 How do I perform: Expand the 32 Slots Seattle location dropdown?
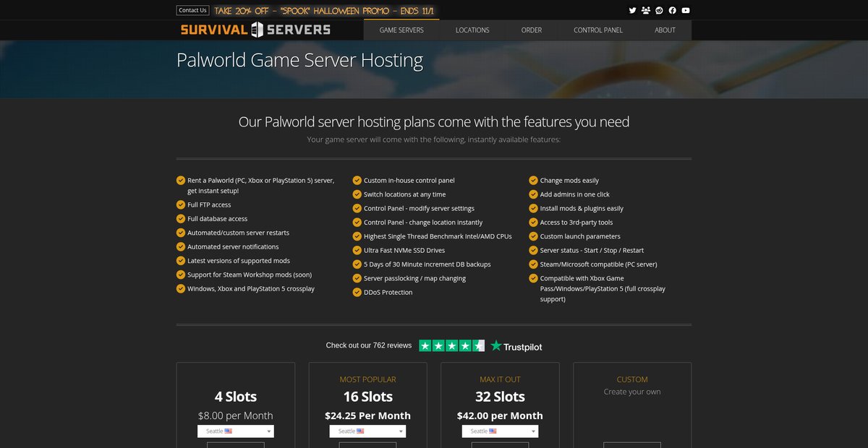click(x=500, y=431)
